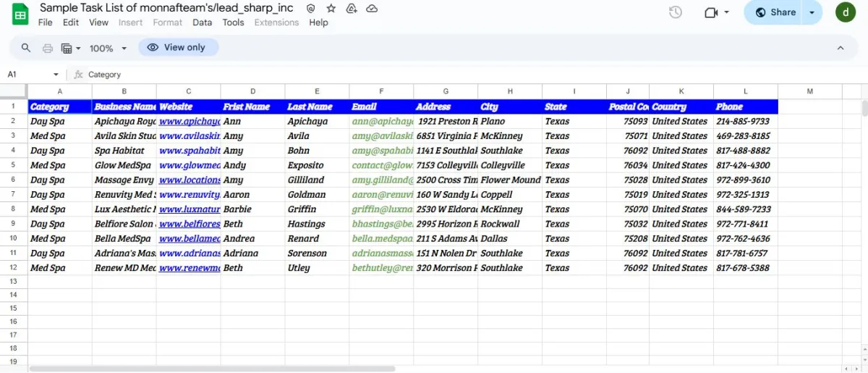The width and height of the screenshot is (868, 373).
Task: Collapse the toolbar with the chevron
Action: [841, 48]
